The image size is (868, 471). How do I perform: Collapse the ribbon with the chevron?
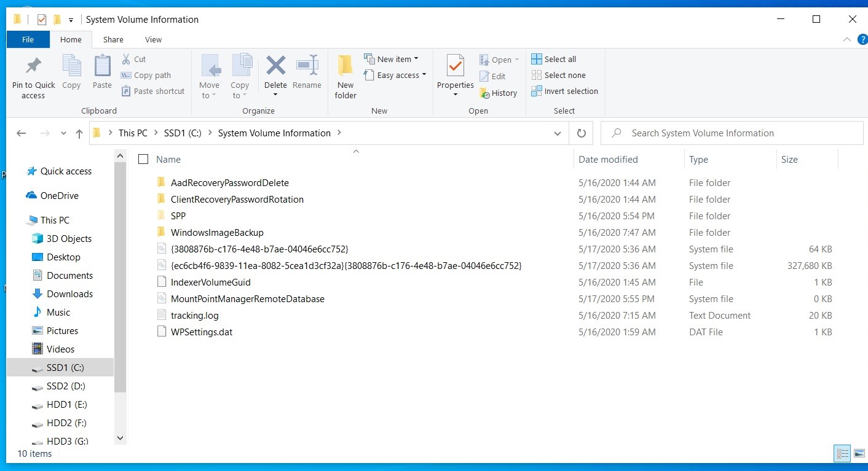click(848, 39)
